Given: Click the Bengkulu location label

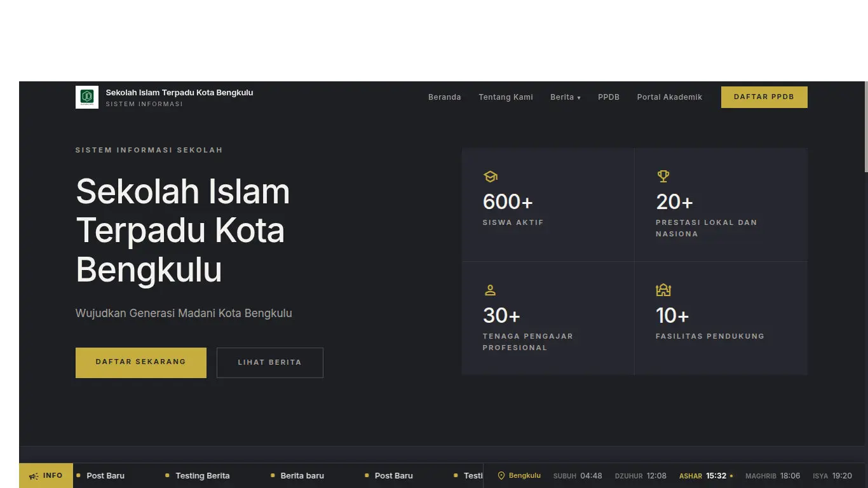Looking at the screenshot, I should [x=525, y=475].
